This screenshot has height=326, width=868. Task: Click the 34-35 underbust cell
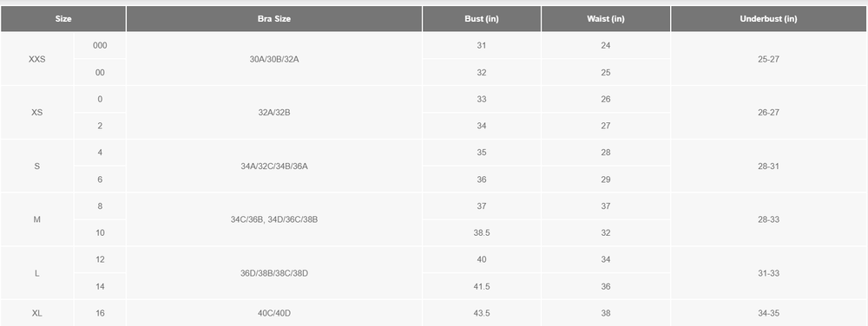click(768, 313)
